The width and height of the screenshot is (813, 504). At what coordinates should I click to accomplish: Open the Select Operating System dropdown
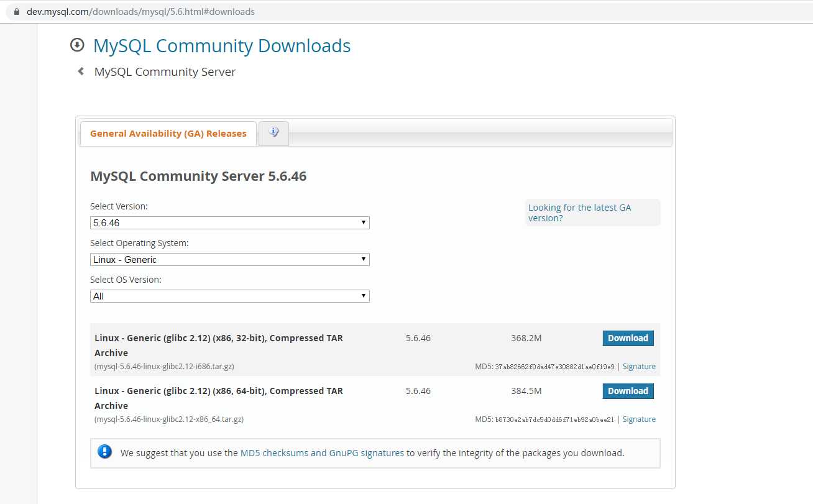[x=230, y=259]
